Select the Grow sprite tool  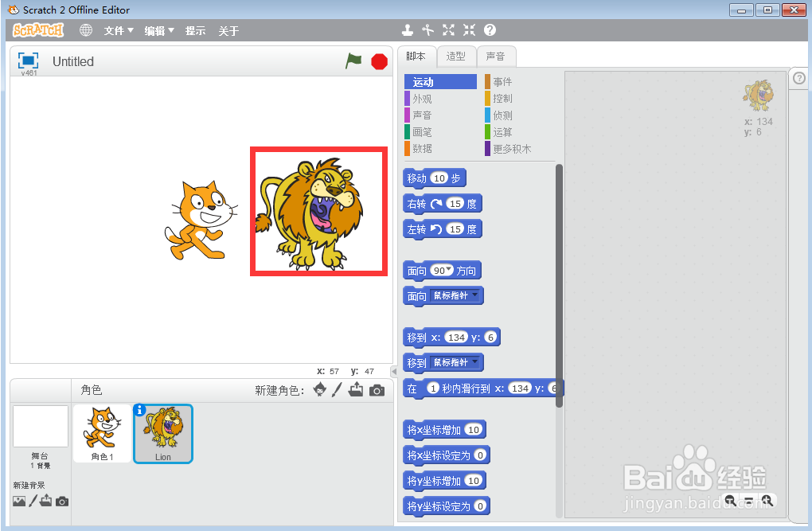(448, 30)
